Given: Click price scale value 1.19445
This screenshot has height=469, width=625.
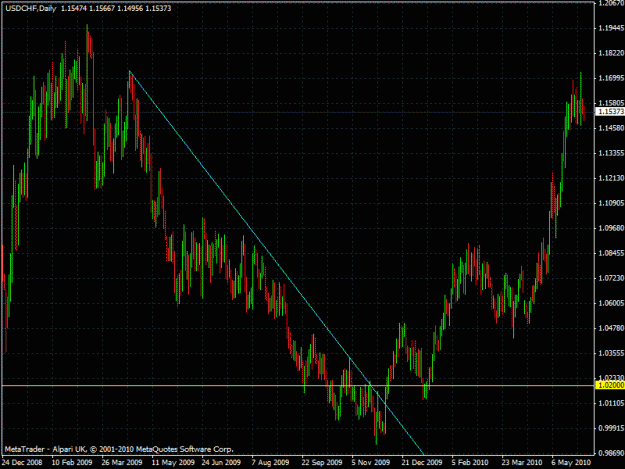Looking at the screenshot, I should [x=611, y=28].
